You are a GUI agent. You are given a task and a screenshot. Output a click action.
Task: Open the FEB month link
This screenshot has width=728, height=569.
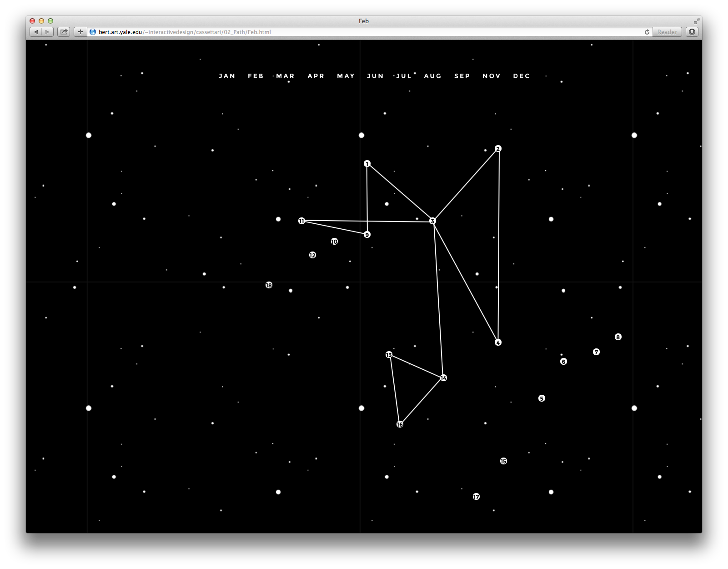pyautogui.click(x=256, y=76)
